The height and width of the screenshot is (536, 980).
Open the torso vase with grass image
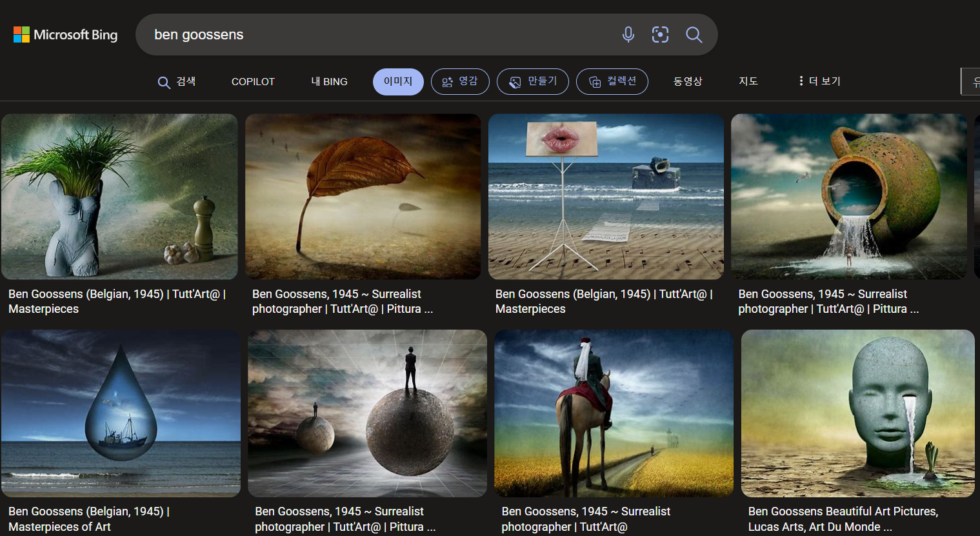(x=119, y=197)
